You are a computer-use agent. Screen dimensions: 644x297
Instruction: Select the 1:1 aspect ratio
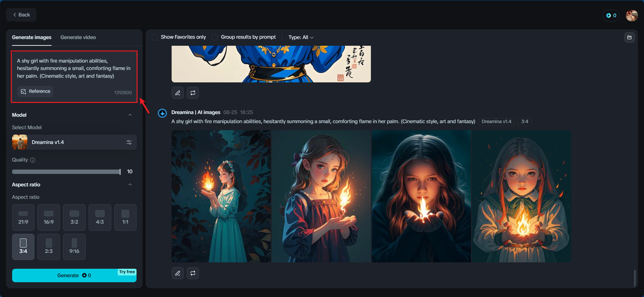(125, 218)
